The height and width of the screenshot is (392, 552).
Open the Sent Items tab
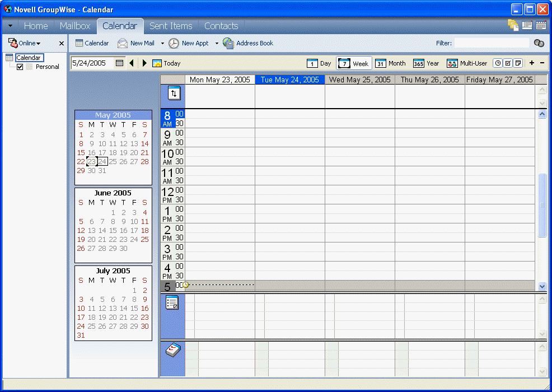pyautogui.click(x=171, y=26)
